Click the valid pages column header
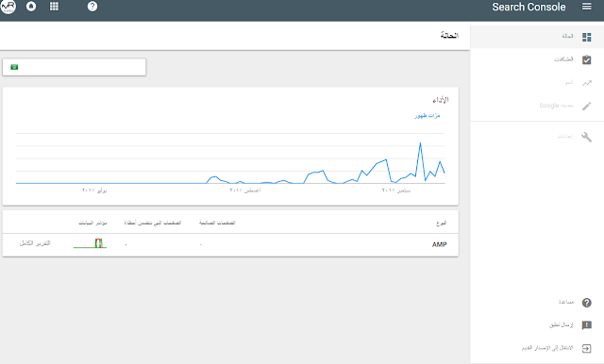This screenshot has height=364, width=604. [217, 223]
